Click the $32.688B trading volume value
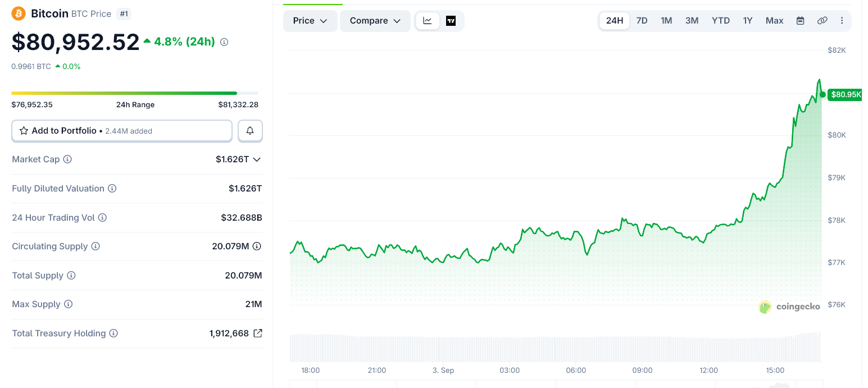 [x=242, y=218]
